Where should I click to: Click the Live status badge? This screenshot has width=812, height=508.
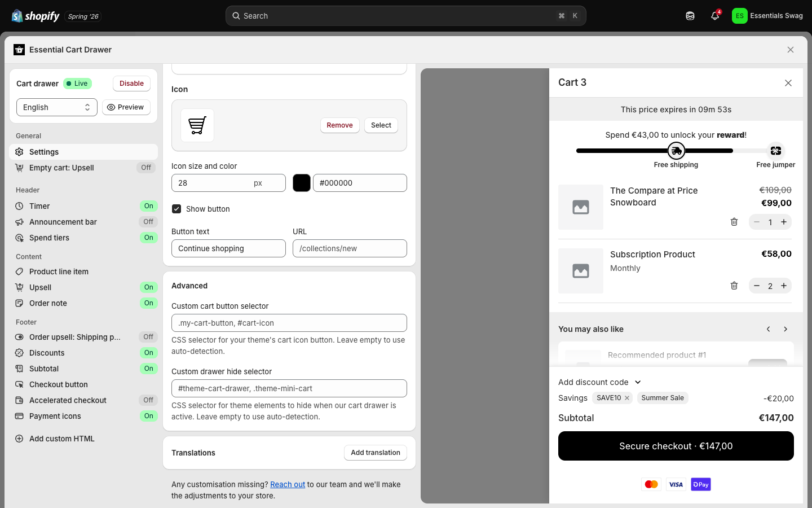[x=78, y=84]
